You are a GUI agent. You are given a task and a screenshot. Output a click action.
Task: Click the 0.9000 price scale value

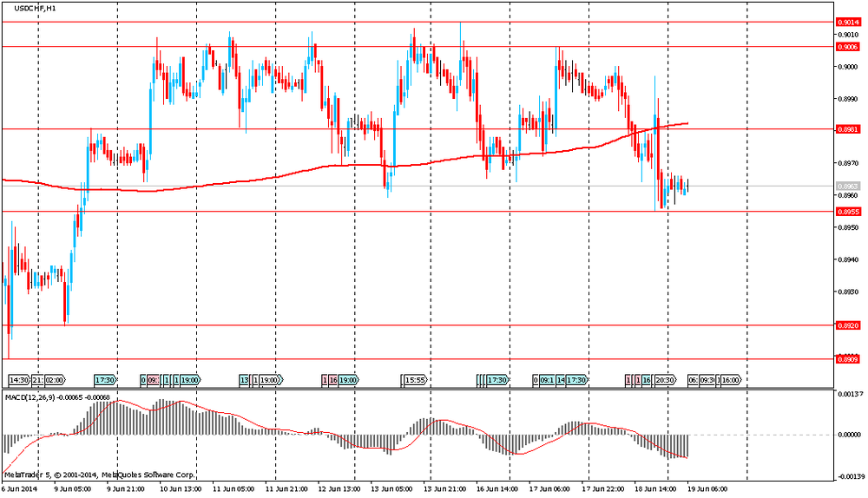847,67
